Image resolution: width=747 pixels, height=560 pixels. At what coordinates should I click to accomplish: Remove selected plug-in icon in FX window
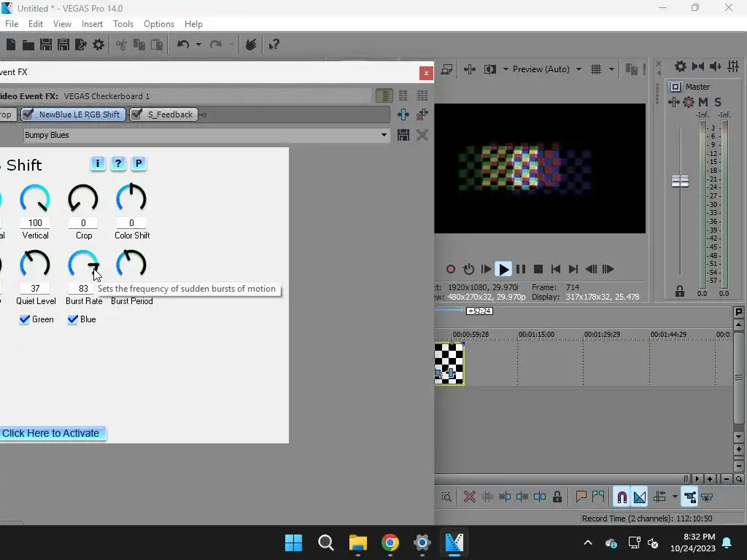(422, 114)
